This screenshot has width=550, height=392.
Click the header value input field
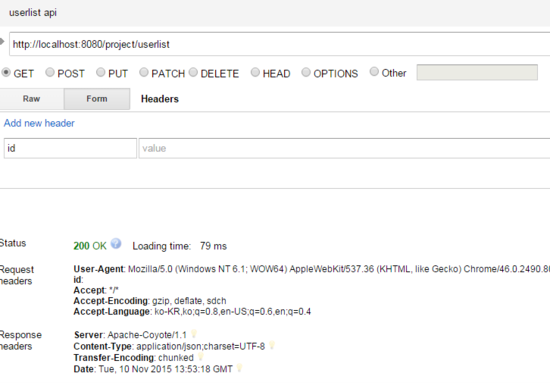pyautogui.click(x=344, y=148)
